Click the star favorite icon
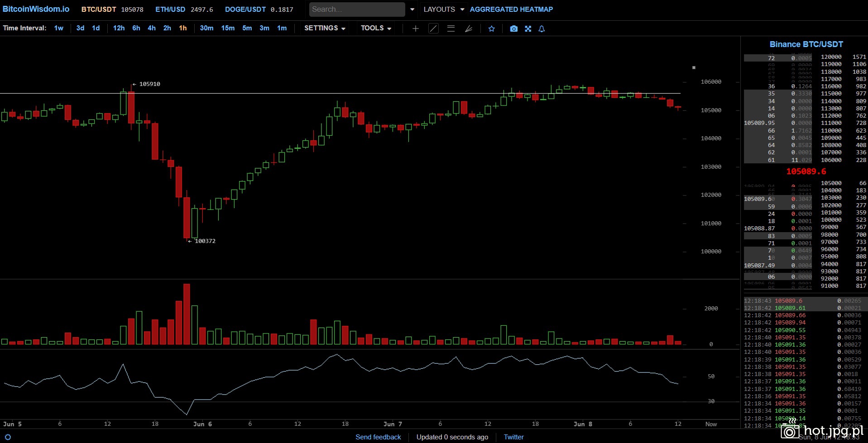 tap(491, 29)
